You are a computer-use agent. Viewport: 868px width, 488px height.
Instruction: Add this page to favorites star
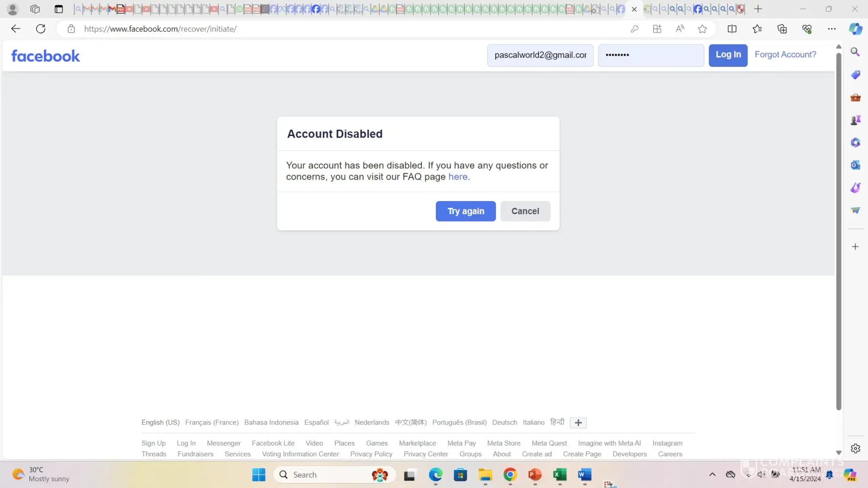point(702,29)
